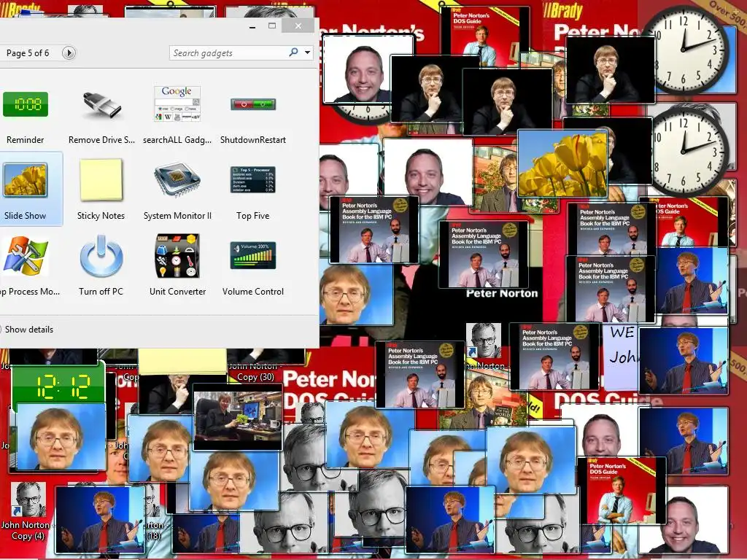Image resolution: width=747 pixels, height=560 pixels.
Task: Maximize the gadget gallery window
Action: (272, 26)
